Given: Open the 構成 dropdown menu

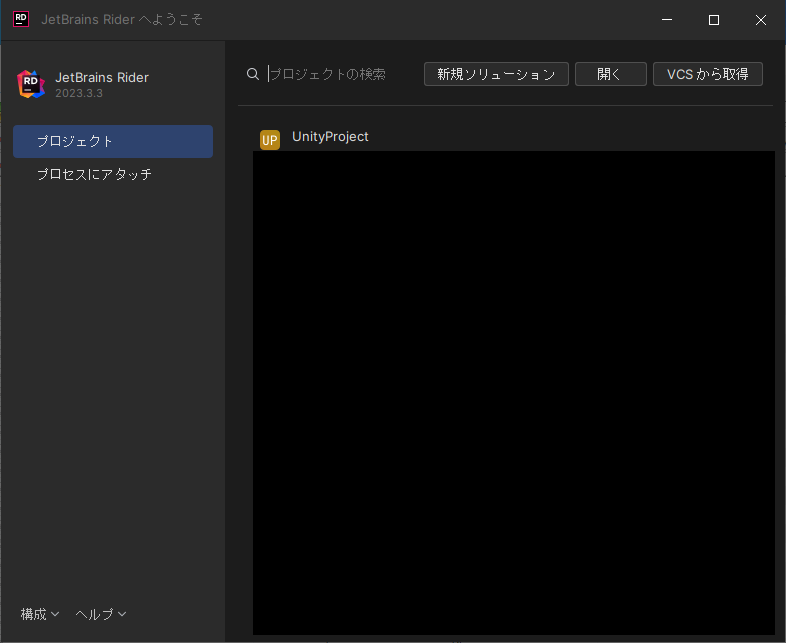Looking at the screenshot, I should pyautogui.click(x=40, y=614).
